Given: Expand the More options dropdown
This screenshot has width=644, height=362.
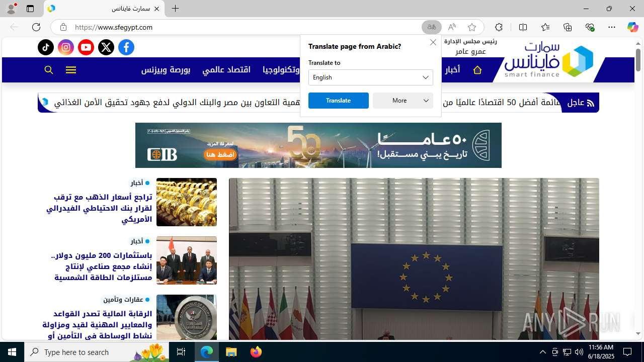Looking at the screenshot, I should tap(403, 101).
